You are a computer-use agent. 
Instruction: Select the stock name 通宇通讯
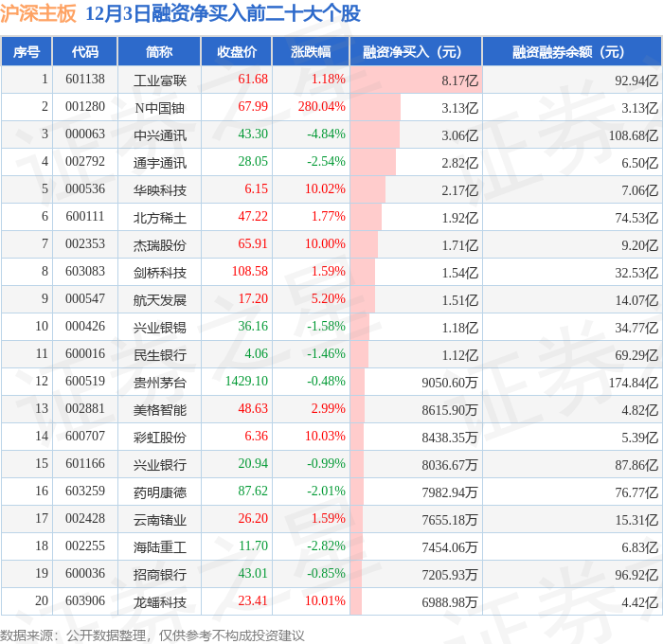point(160,162)
